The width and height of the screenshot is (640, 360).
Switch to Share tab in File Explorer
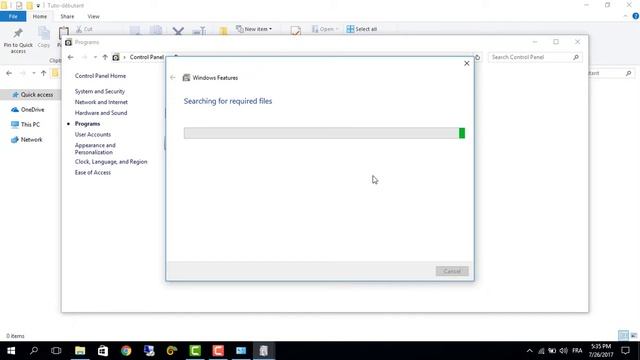[x=67, y=17]
